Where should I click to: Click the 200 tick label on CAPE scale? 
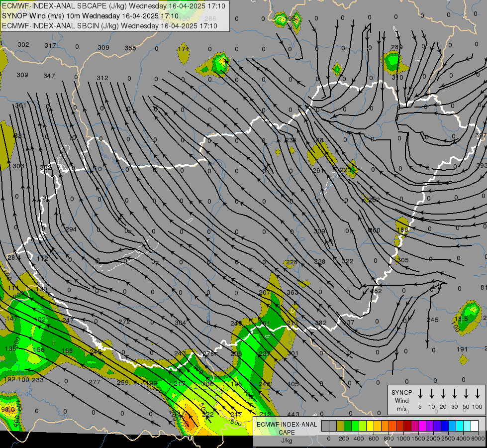[x=344, y=439]
